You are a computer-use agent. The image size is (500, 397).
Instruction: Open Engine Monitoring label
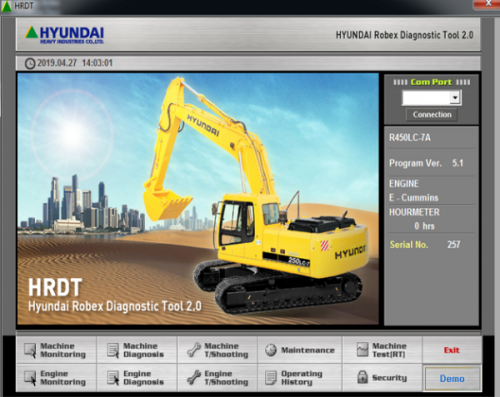click(x=63, y=378)
